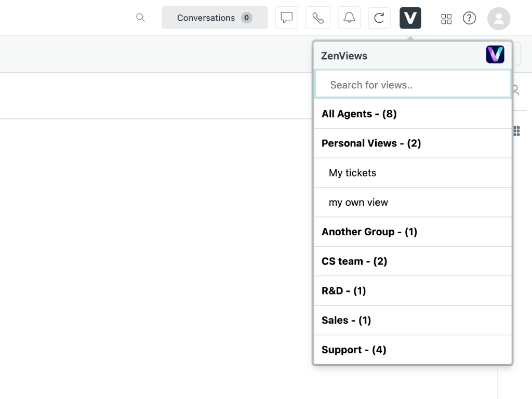Toggle the ZenViews V app icon
This screenshot has width=532, height=399.
(410, 18)
